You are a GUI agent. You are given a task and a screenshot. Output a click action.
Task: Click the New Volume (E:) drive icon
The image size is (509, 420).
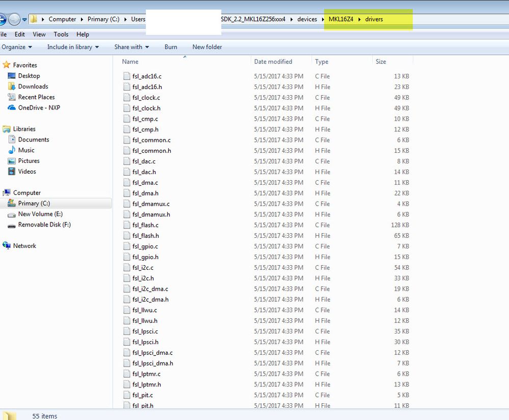(12, 215)
